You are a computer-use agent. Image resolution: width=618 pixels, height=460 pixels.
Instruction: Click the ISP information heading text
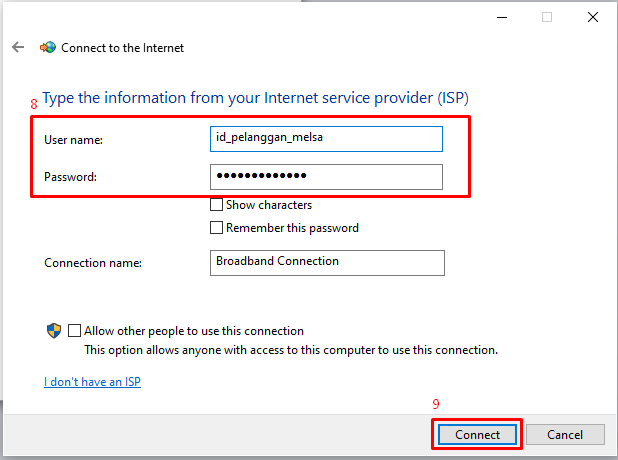(x=255, y=98)
